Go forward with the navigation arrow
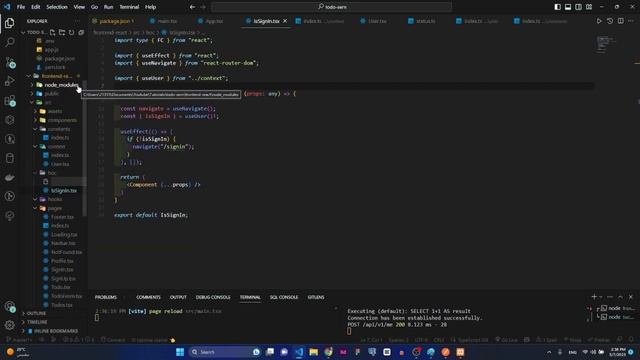The width and height of the screenshot is (640, 360). click(x=203, y=7)
